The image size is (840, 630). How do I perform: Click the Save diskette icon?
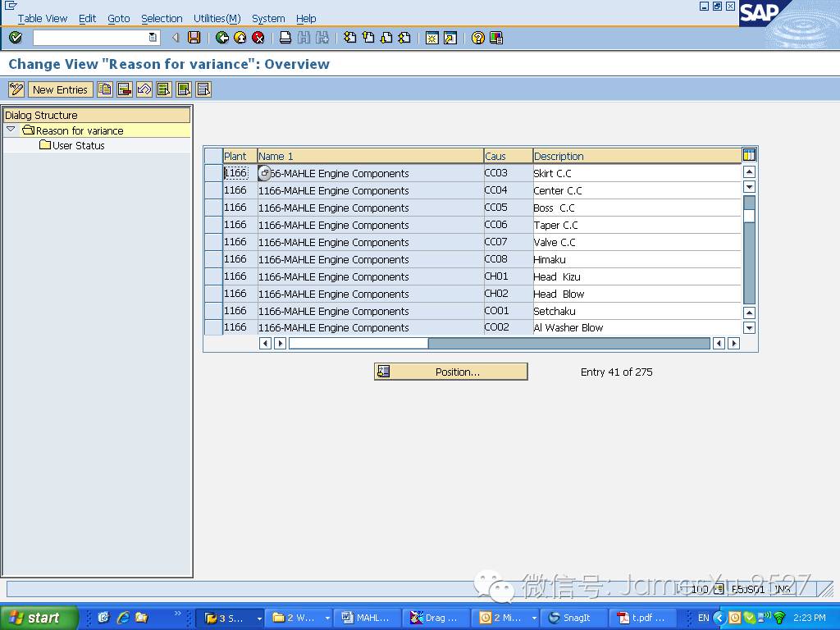pos(194,38)
